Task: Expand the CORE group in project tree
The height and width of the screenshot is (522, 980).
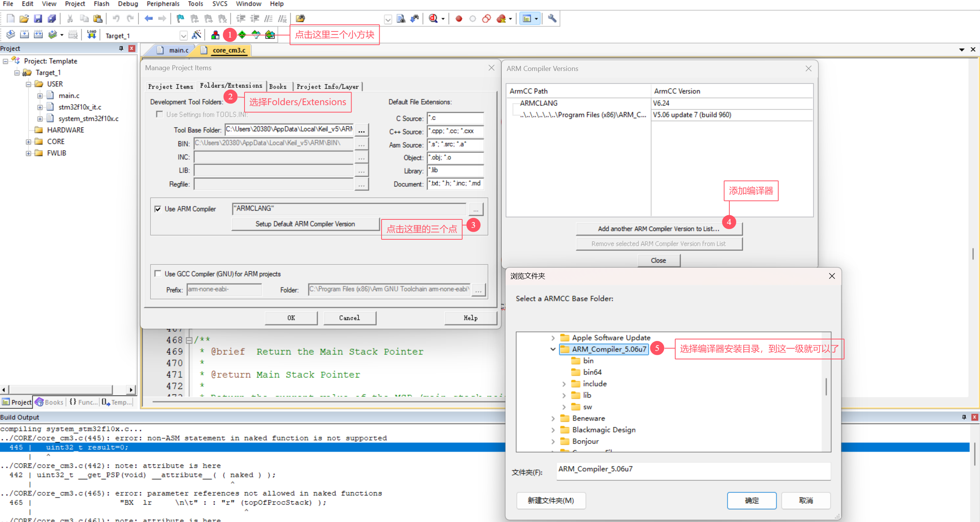Action: coord(29,142)
